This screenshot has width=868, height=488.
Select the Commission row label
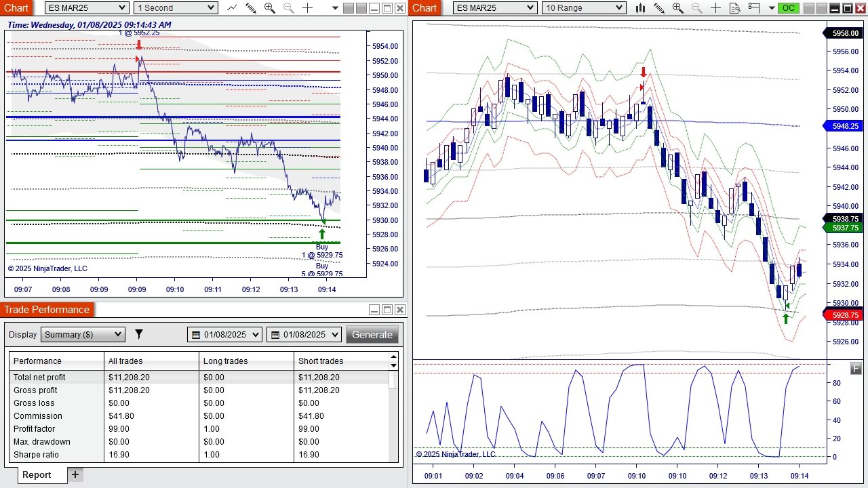tap(37, 415)
